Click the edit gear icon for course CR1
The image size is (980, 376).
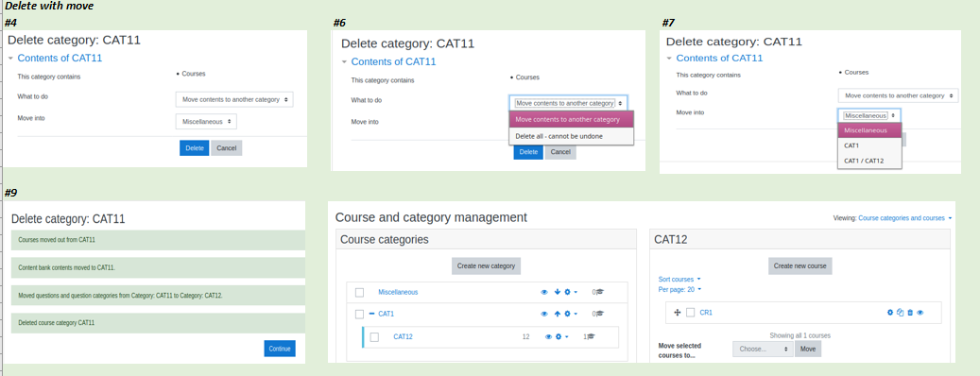pos(890,313)
